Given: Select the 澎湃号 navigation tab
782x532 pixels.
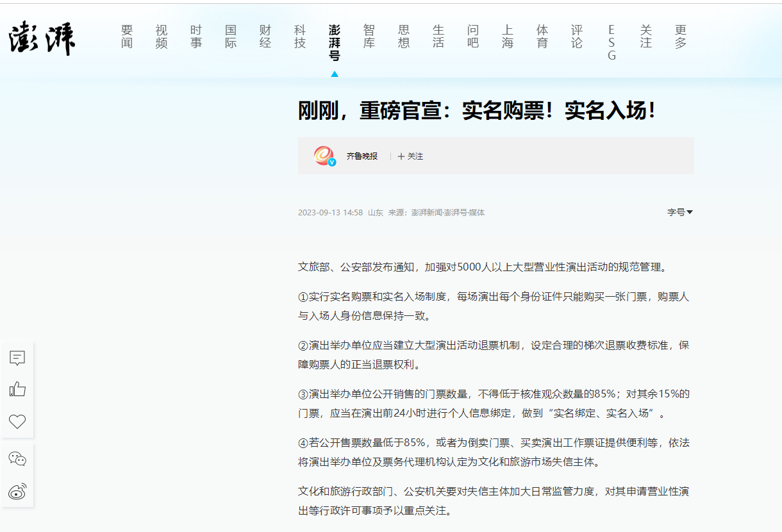Looking at the screenshot, I should tap(335, 42).
